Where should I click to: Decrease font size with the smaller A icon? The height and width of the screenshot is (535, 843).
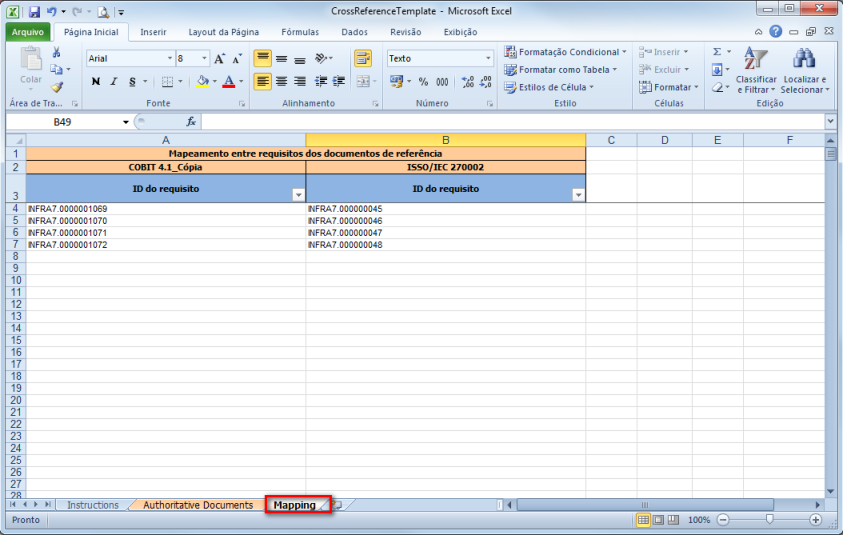tap(237, 59)
